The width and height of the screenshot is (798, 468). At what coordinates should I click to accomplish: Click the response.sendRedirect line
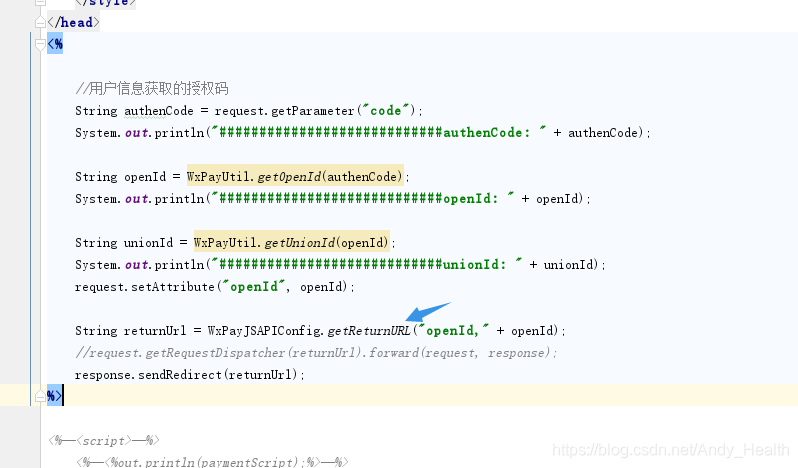click(190, 375)
